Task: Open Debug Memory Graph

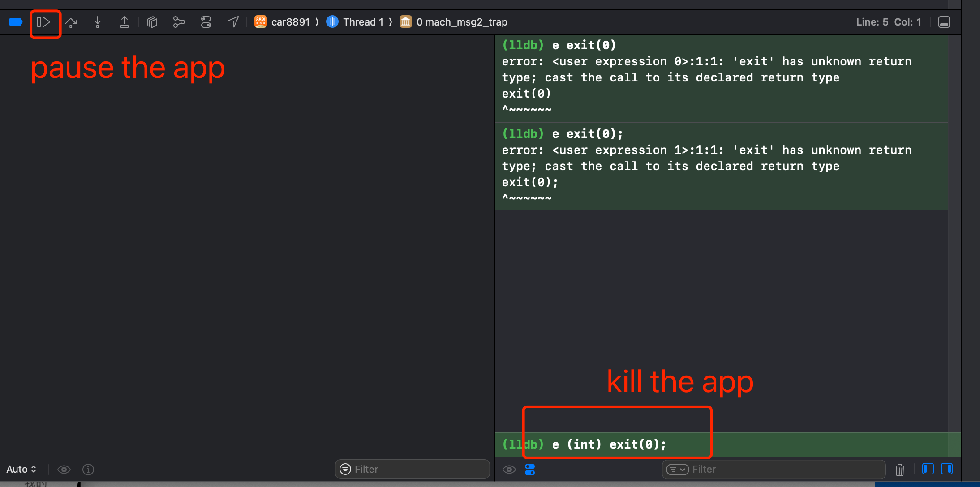Action: coord(179,22)
